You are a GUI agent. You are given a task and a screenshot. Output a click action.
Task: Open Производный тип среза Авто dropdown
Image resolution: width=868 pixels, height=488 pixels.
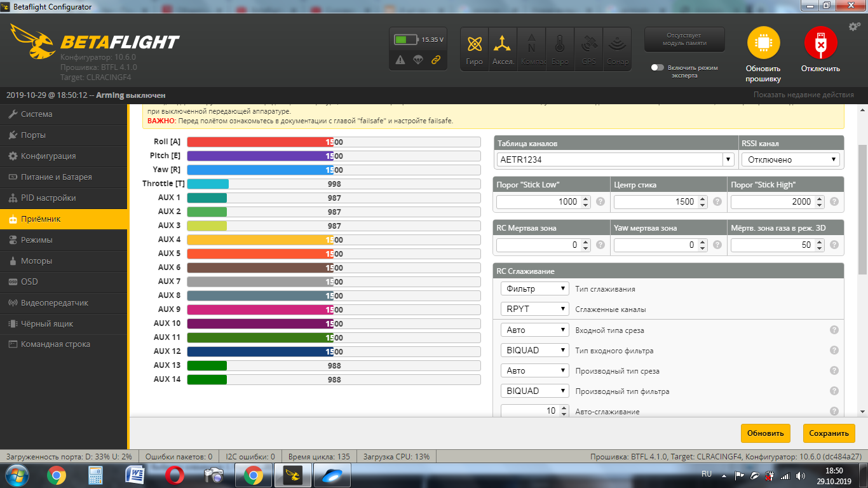(534, 370)
